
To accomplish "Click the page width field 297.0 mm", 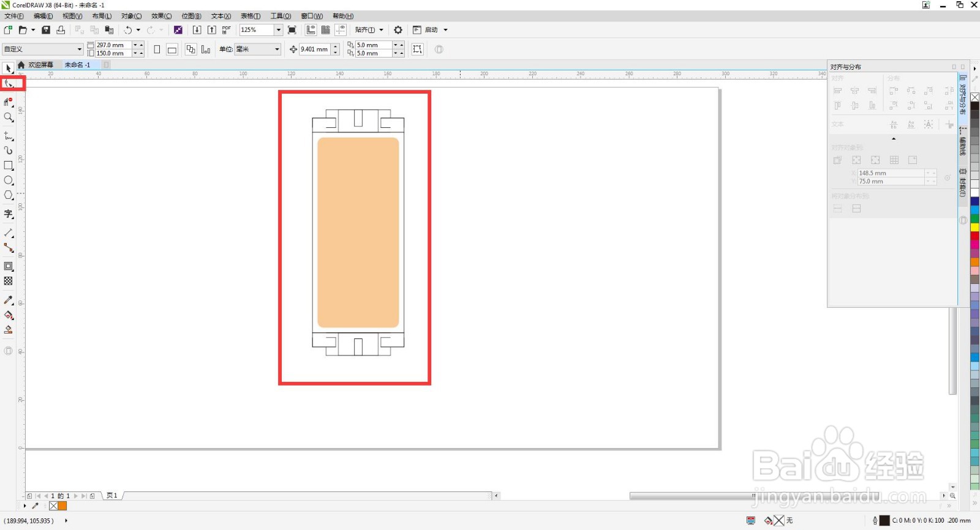I will click(x=113, y=45).
